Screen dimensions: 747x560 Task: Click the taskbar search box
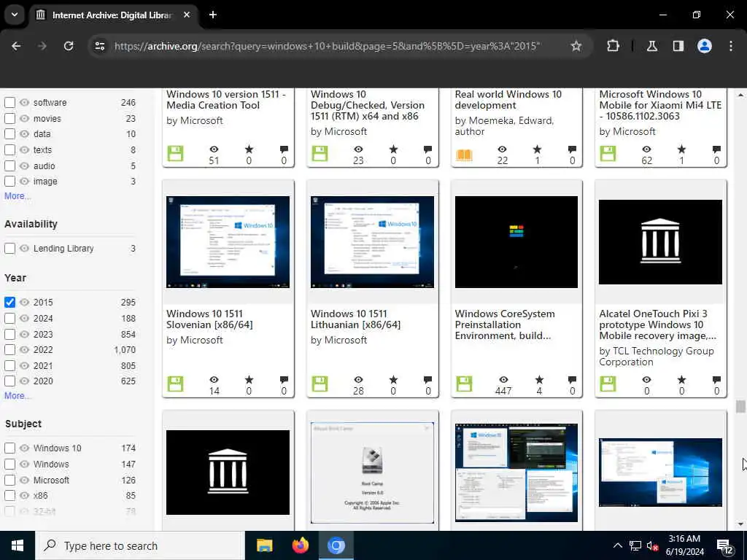140,545
